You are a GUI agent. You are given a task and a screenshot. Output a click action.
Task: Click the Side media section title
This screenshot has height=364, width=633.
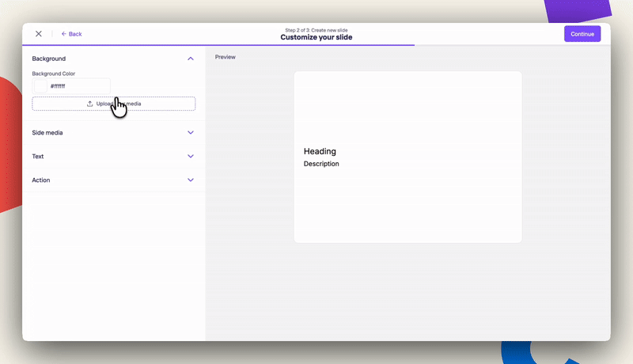(47, 132)
